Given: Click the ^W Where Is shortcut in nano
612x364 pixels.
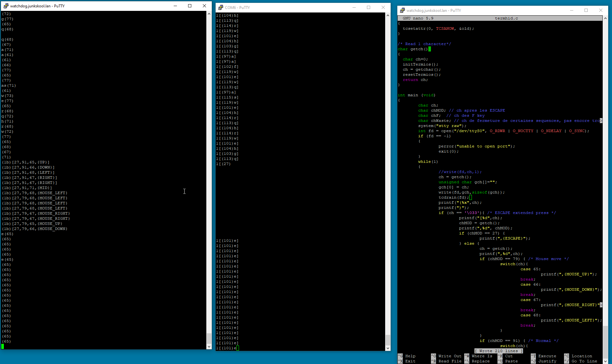Looking at the screenshot, I should click(478, 356).
